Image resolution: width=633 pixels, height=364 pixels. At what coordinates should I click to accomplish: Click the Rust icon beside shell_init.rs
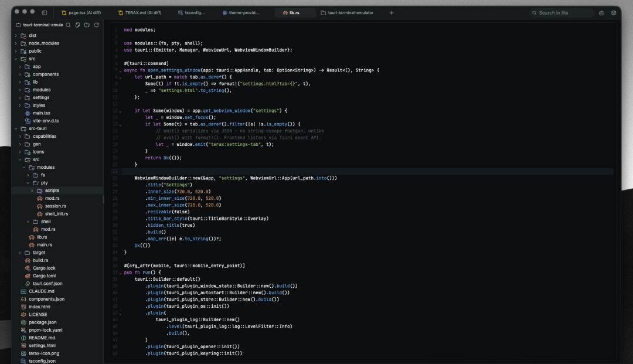pyautogui.click(x=40, y=214)
